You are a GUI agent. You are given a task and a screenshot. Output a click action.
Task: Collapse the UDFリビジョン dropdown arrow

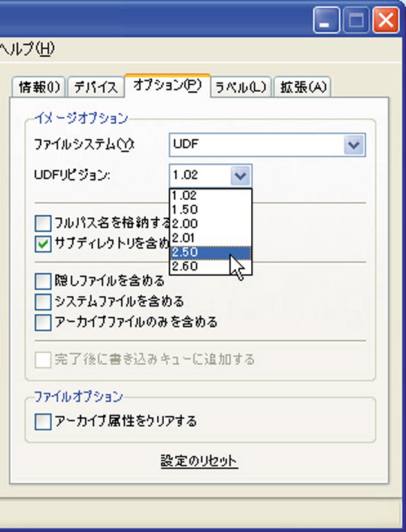click(241, 176)
